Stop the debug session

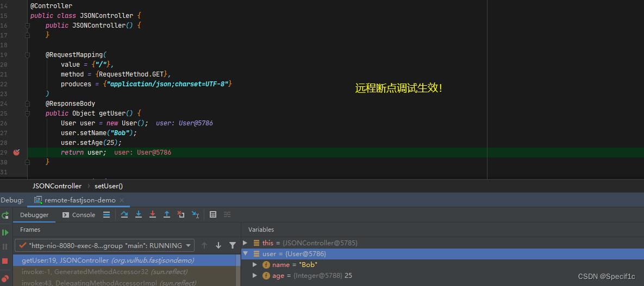point(5,261)
